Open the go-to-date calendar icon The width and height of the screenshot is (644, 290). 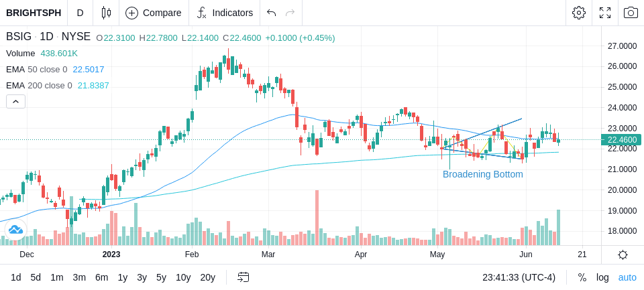(x=243, y=277)
